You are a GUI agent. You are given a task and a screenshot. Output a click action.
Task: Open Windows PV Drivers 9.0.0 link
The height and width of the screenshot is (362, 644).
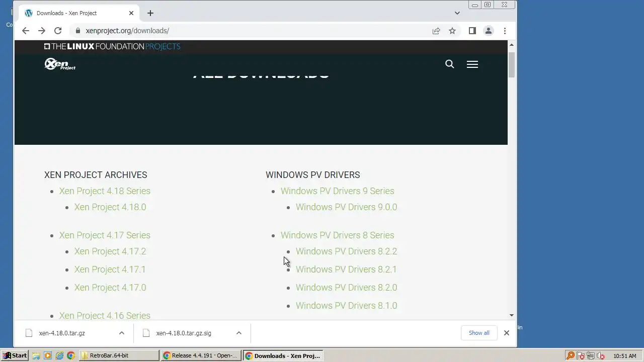pyautogui.click(x=346, y=207)
